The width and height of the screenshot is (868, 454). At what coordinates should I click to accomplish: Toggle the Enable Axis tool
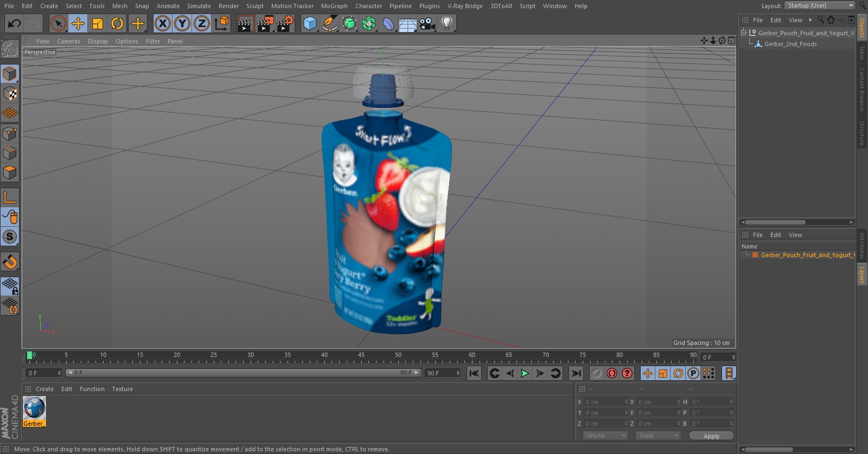[x=10, y=197]
